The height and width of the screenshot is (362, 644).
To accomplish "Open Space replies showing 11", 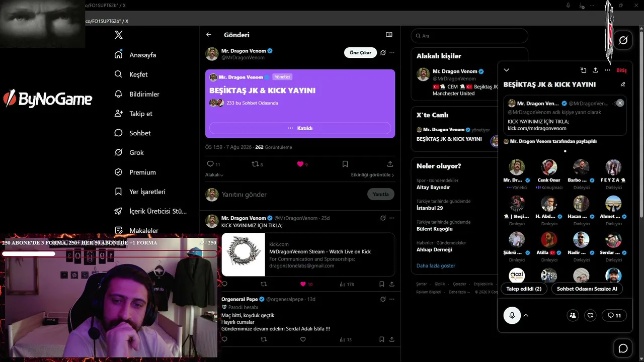I will [x=614, y=315].
